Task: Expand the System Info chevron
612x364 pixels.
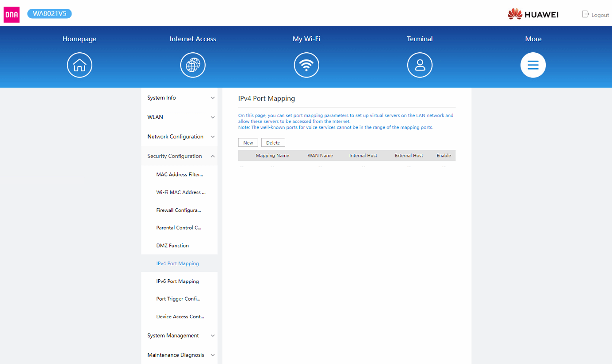Action: pos(213,98)
